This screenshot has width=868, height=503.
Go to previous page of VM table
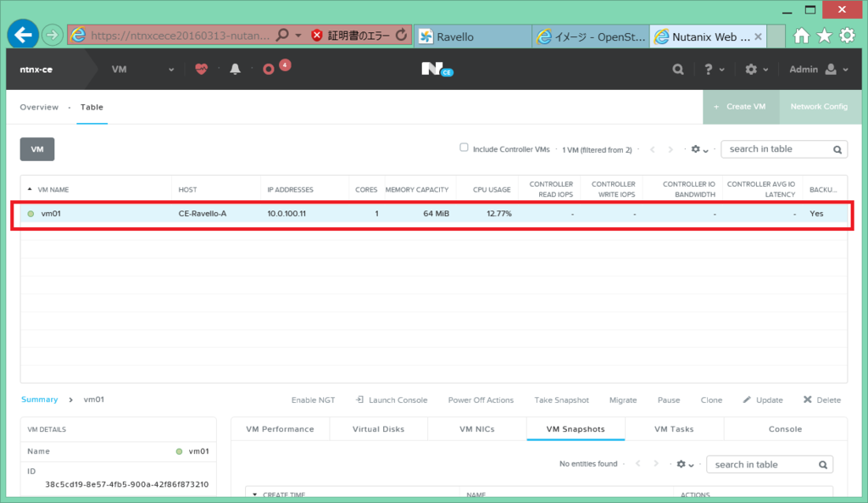pyautogui.click(x=653, y=149)
